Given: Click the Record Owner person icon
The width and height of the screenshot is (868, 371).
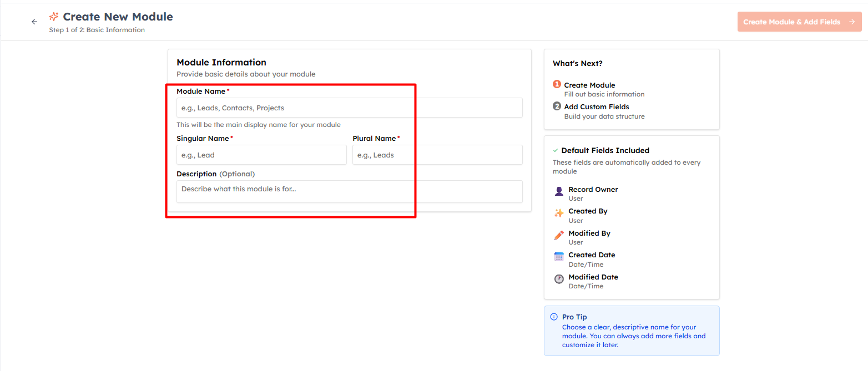Looking at the screenshot, I should point(559,191).
